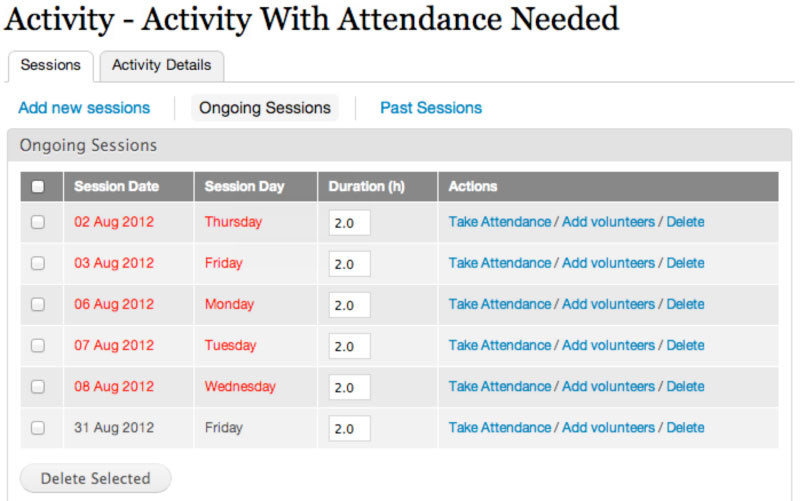Tick the checkbox for 31 Aug 2012 session
The height and width of the screenshot is (501, 800).
point(37,428)
